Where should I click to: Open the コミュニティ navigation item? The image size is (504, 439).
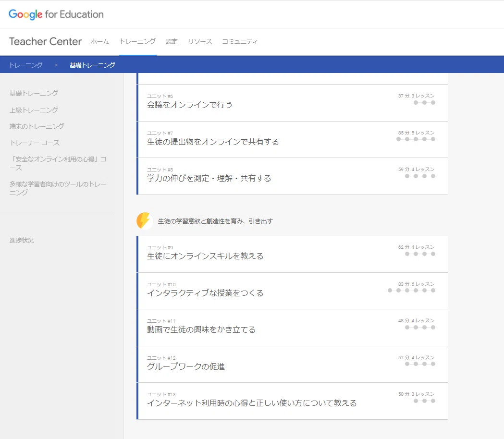(x=240, y=41)
